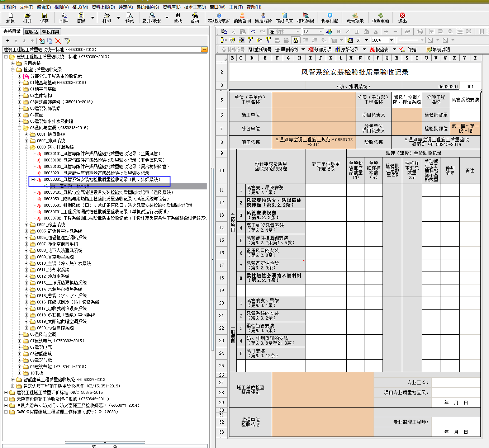
Task: Click 检查更新 check for updates
Action: 380,18
